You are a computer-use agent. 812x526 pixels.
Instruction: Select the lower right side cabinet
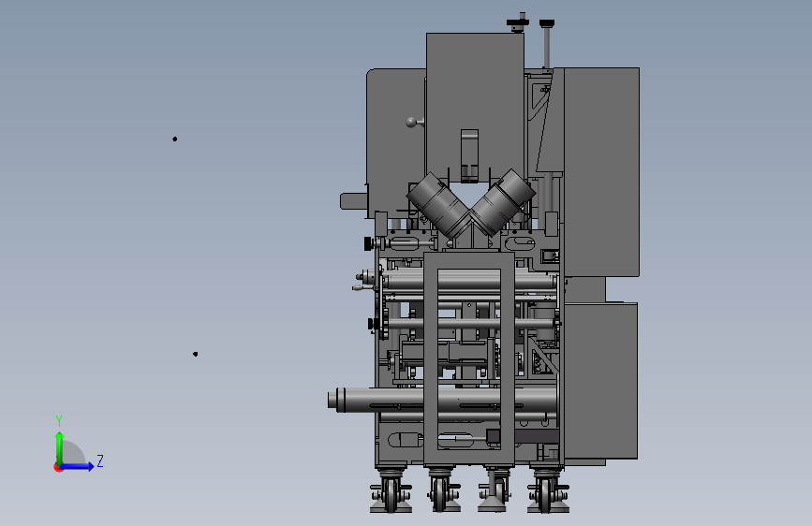[x=600, y=381]
